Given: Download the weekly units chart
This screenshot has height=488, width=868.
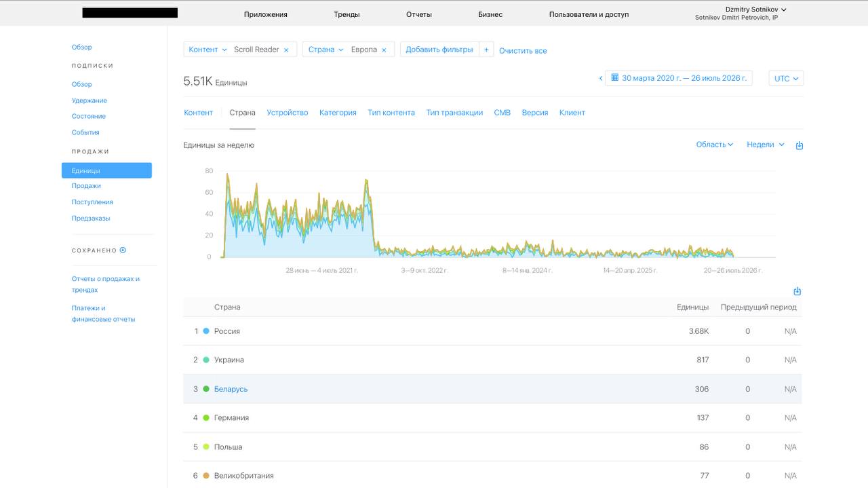Looking at the screenshot, I should (x=800, y=145).
